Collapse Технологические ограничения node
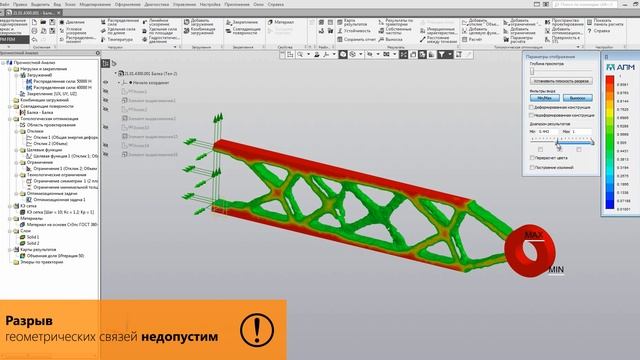This screenshot has width=640, height=360. pyautogui.click(x=17, y=175)
